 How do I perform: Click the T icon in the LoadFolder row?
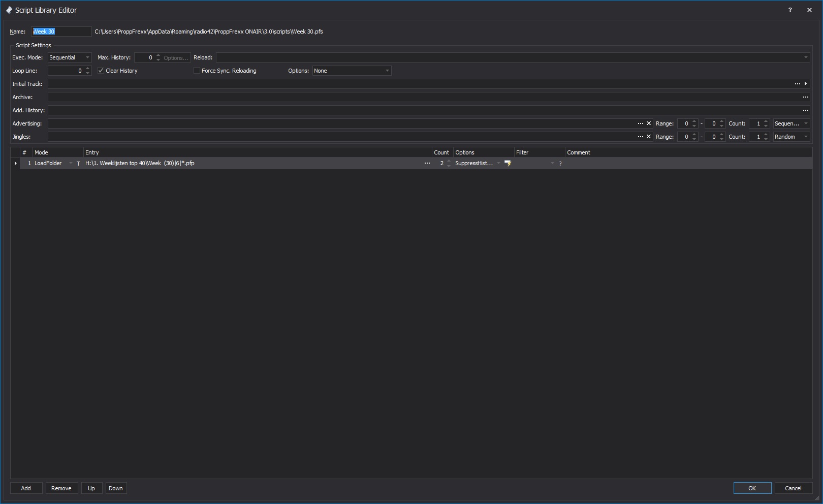click(x=78, y=164)
